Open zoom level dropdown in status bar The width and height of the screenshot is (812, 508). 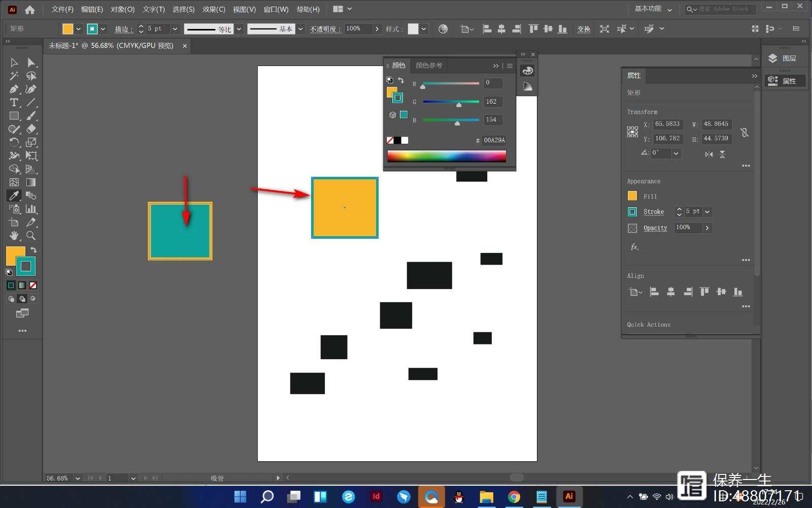click(78, 478)
